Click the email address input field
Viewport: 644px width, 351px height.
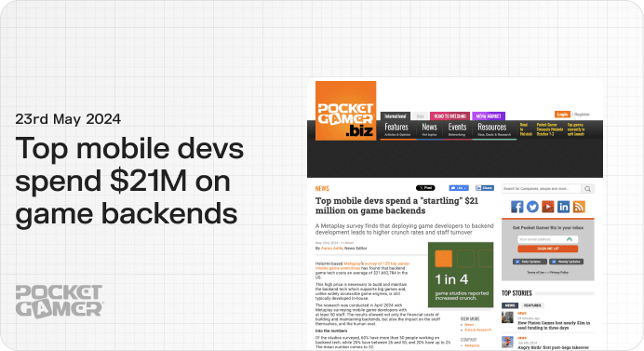click(x=547, y=239)
